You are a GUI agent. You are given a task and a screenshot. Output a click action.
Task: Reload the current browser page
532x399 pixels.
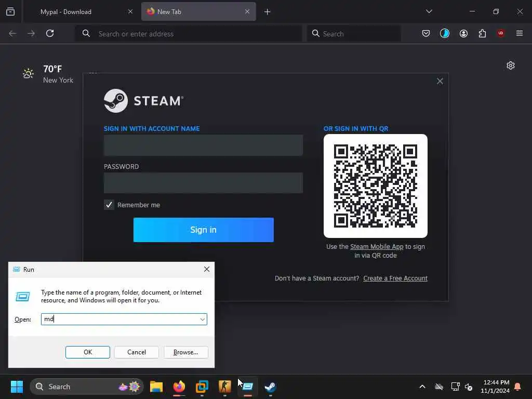(x=50, y=33)
